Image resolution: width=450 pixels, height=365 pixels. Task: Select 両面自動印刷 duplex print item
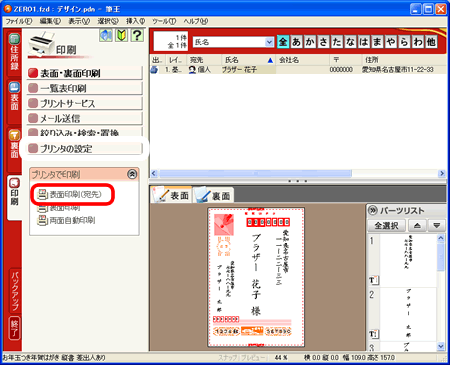[x=66, y=220]
